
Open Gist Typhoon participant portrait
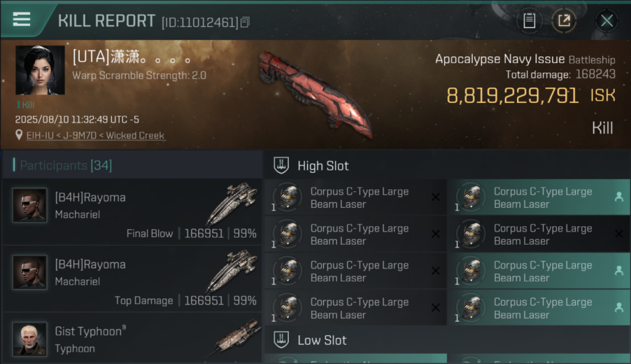click(30, 338)
